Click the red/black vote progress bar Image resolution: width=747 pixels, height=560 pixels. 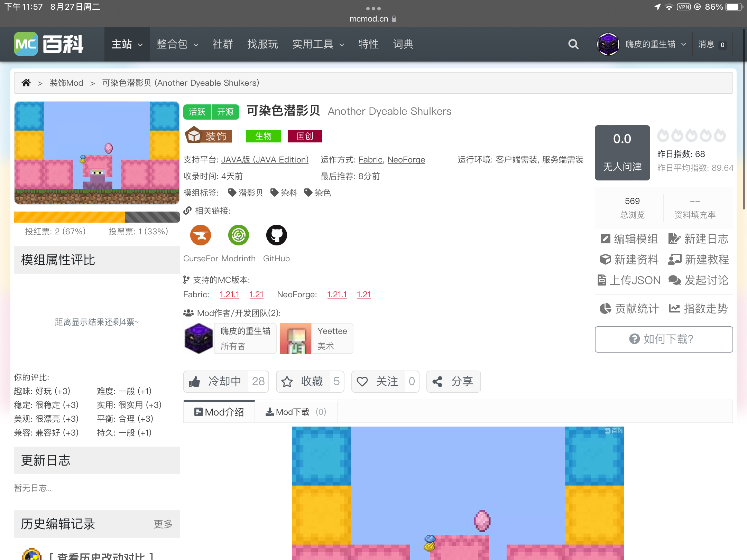coord(97,217)
